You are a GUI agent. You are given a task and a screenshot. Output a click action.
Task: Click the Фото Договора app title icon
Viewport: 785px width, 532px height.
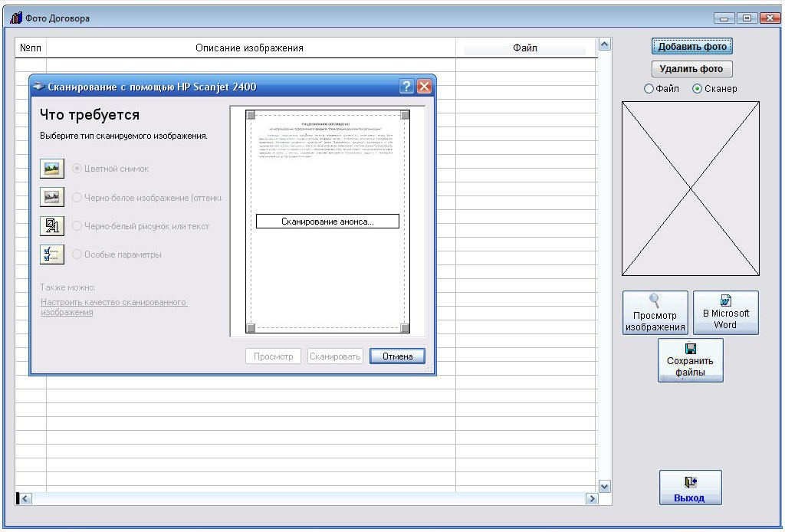click(17, 18)
